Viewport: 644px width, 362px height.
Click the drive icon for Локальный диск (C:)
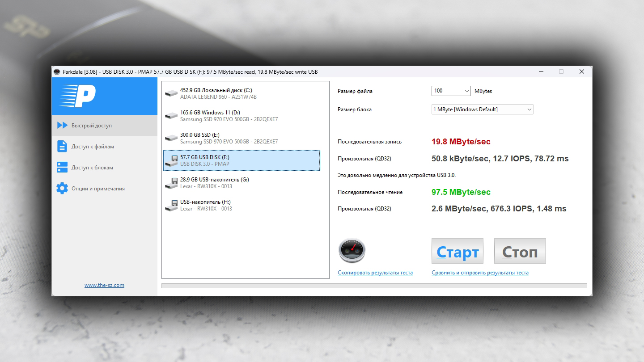tap(171, 93)
